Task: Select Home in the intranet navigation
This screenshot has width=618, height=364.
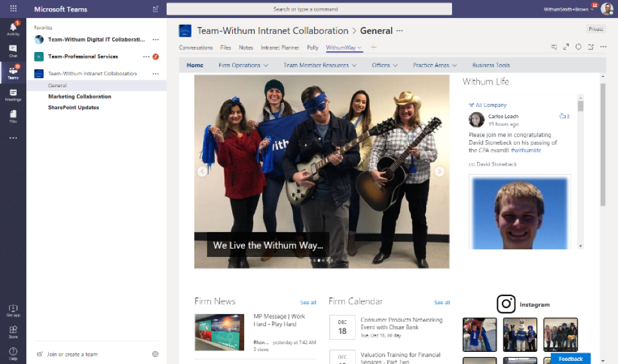Action: [x=195, y=65]
